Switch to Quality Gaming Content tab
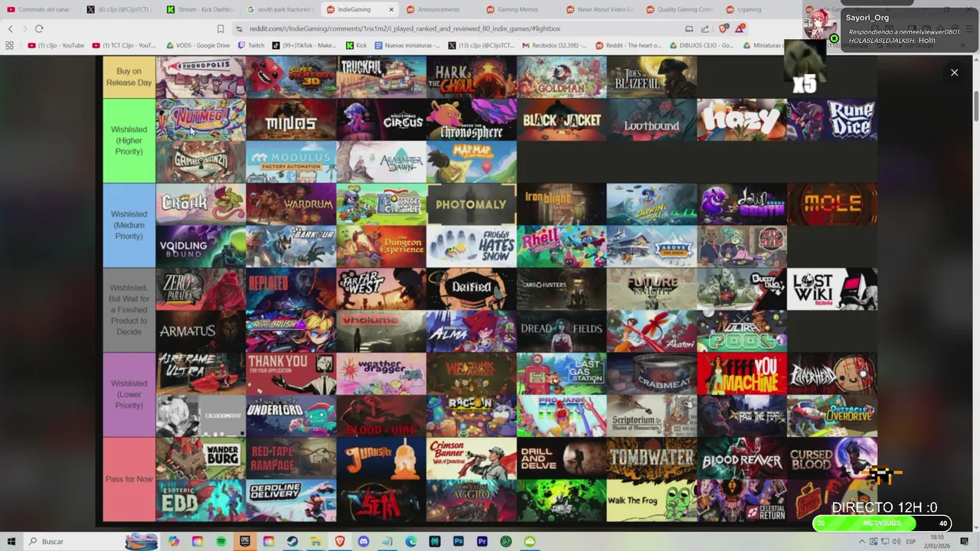Screen dimensions: 980x551 click(x=679, y=9)
